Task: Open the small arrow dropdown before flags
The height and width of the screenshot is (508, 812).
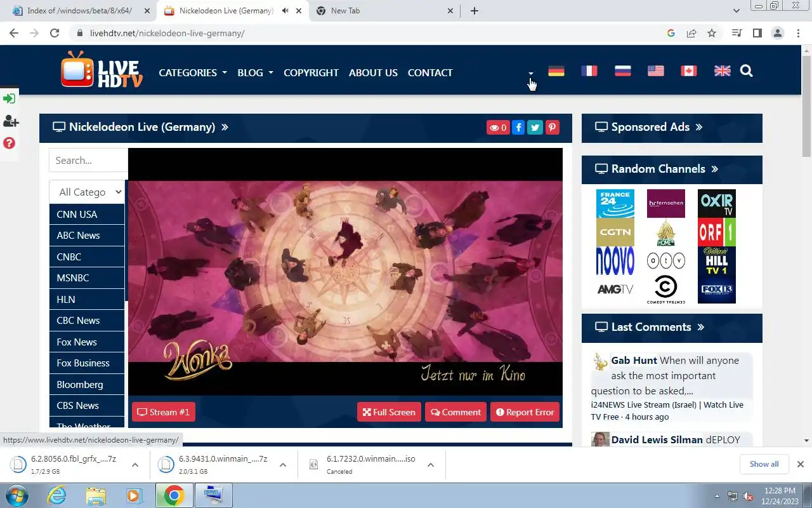Action: [x=531, y=73]
